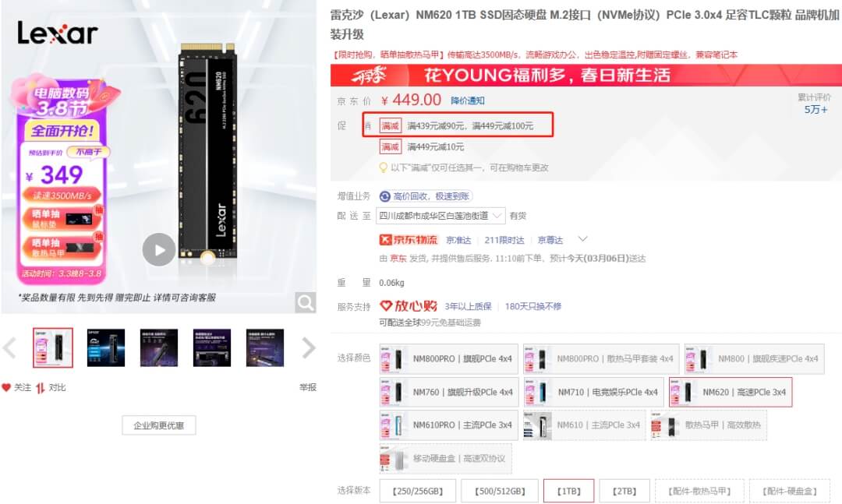The image size is (842, 504).
Task: Show previous thumbnails with left arrow
Action: click(9, 347)
